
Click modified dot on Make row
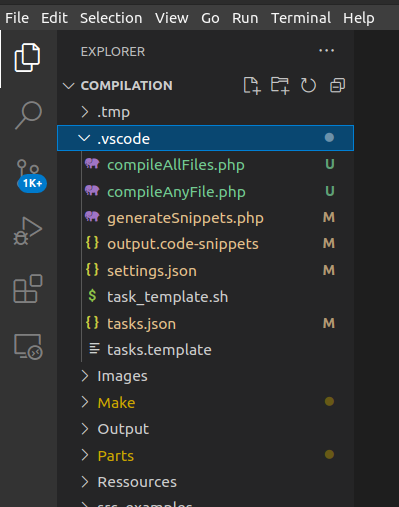[329, 402]
